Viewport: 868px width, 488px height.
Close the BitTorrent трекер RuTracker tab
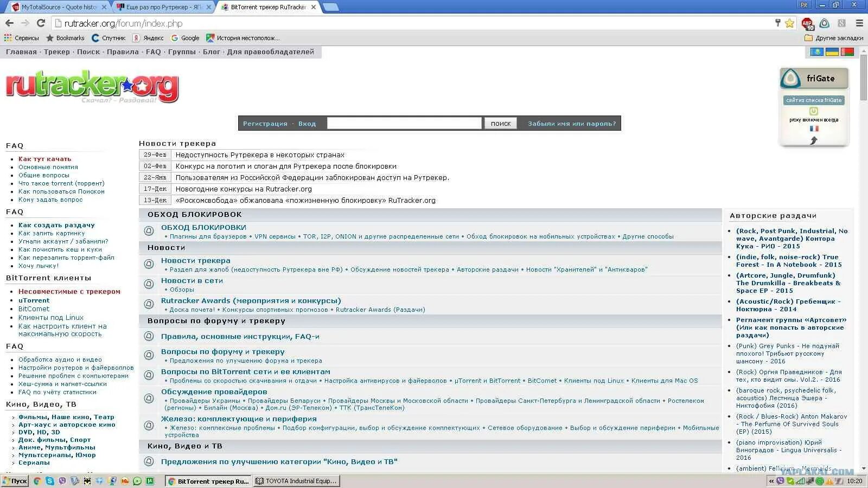coord(314,7)
